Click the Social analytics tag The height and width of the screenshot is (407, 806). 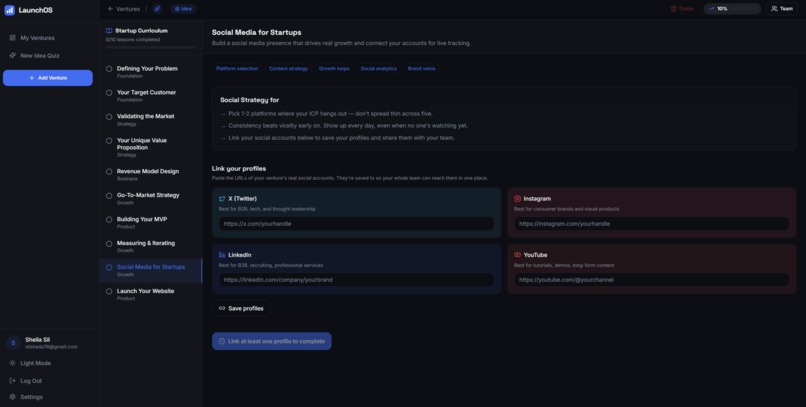click(x=378, y=68)
